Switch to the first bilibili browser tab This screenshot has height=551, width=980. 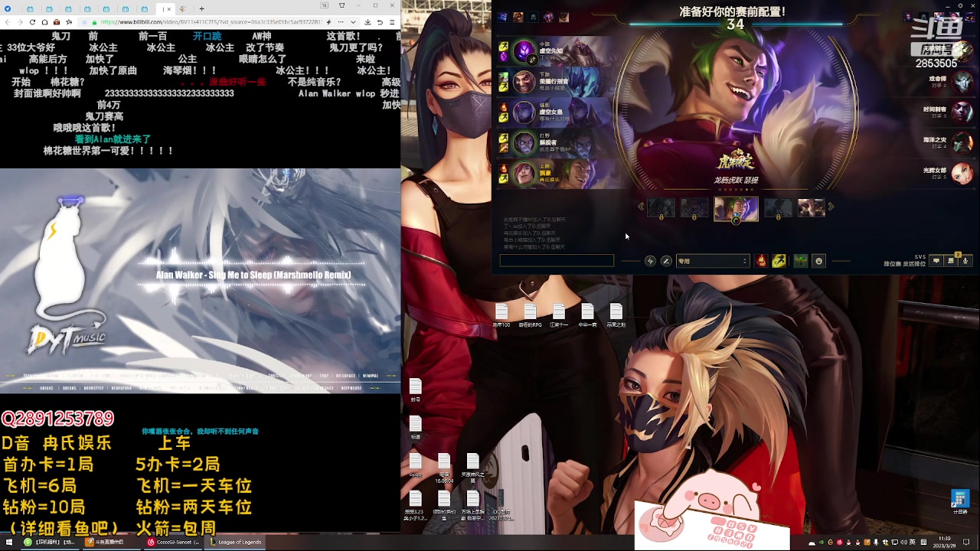(30, 9)
